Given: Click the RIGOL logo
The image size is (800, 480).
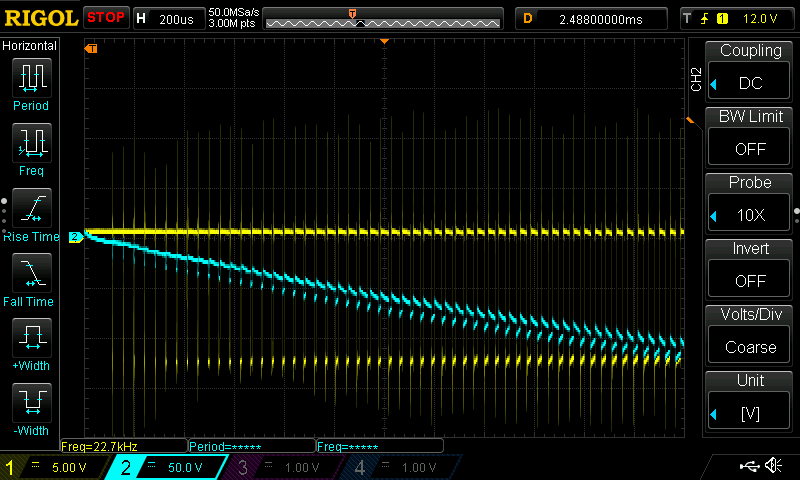Looking at the screenshot, I should point(41,18).
